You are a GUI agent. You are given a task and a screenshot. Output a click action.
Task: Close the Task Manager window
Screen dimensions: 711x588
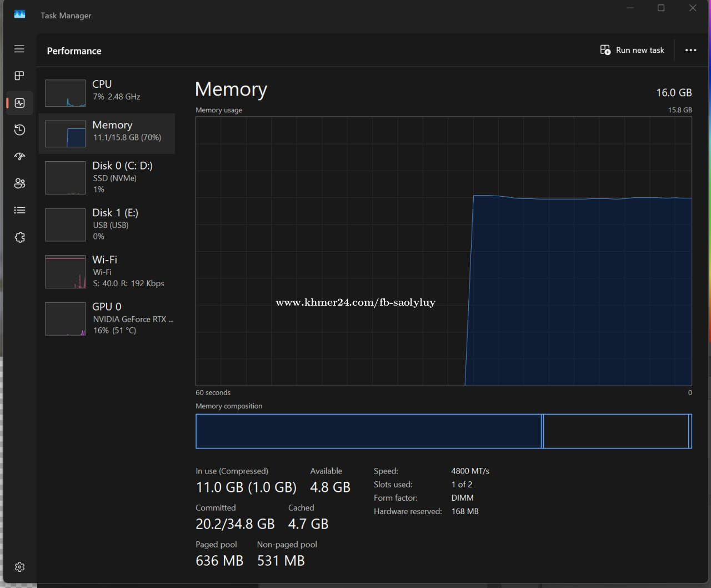[693, 8]
